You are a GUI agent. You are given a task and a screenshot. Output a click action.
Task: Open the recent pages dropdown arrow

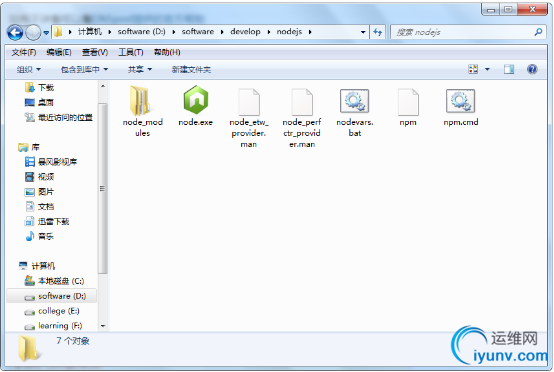(46, 33)
